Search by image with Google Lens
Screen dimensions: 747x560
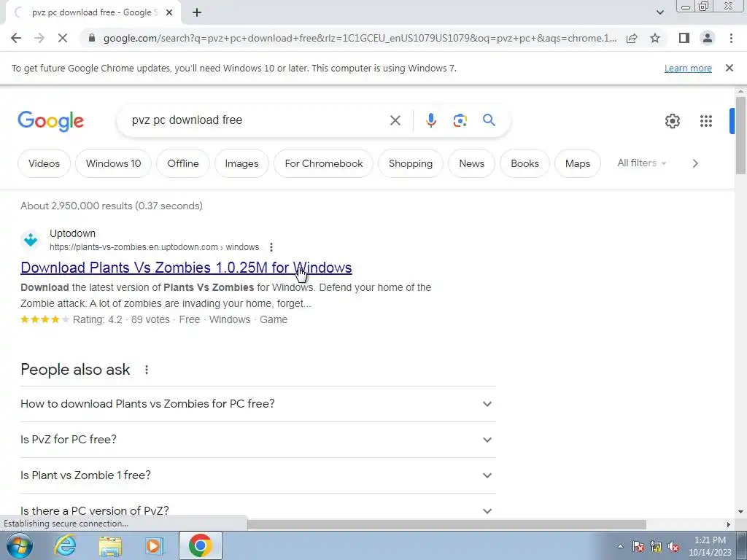pos(460,120)
